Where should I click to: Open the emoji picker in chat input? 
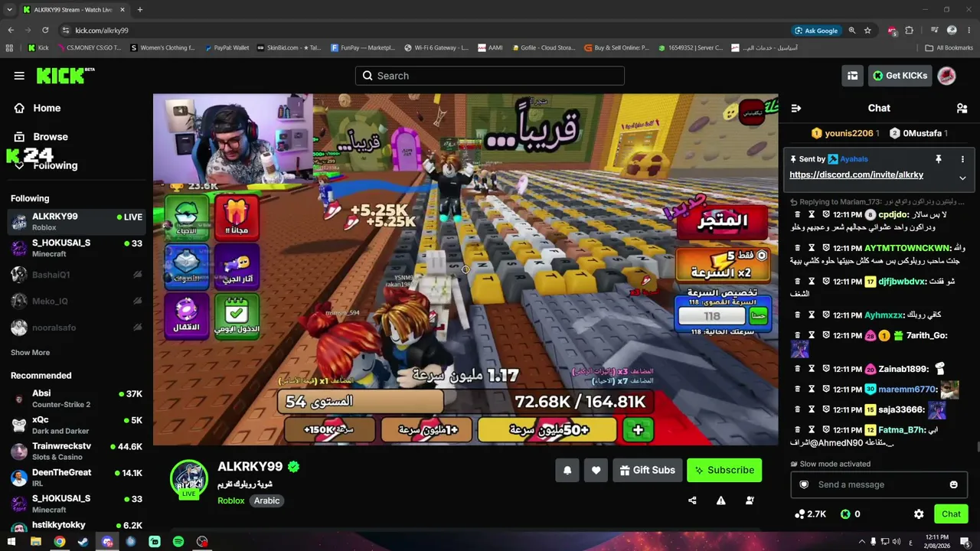[953, 484]
